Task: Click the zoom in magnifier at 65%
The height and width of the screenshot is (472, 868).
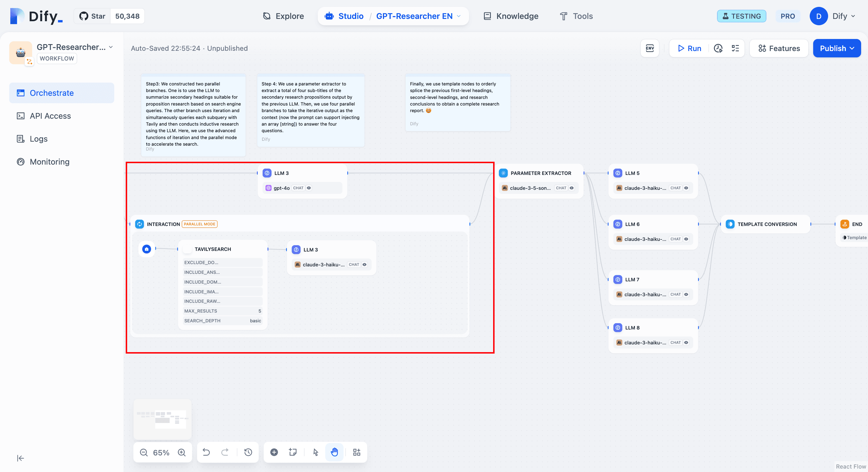Action: click(x=182, y=452)
